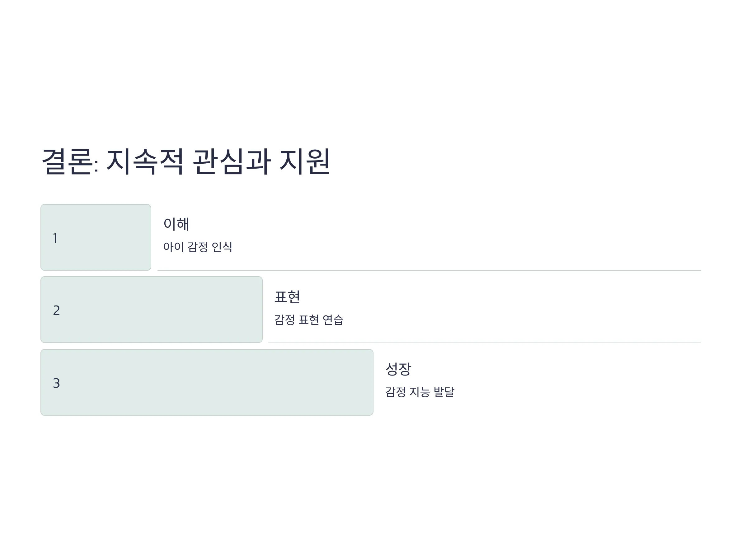Viewport: 747px width, 560px height.
Task: Click the divider line under 이해 section
Action: (429, 271)
